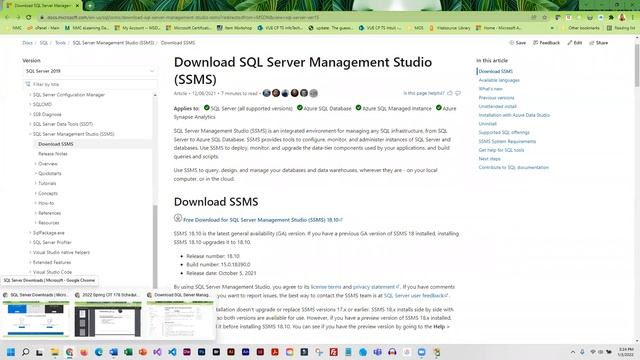Image resolution: width=640 pixels, height=360 pixels.
Task: Click Free Download for SSMS 18.10 link
Action: [x=263, y=220]
